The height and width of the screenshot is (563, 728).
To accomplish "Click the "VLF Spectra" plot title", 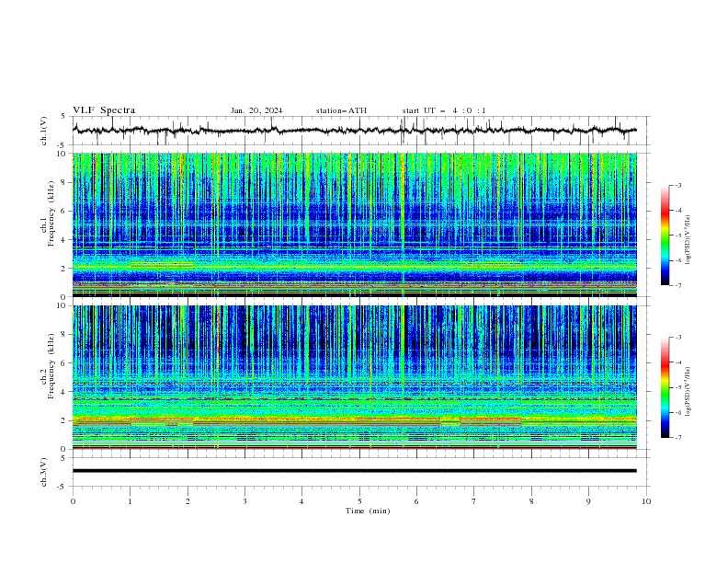I will pos(104,110).
